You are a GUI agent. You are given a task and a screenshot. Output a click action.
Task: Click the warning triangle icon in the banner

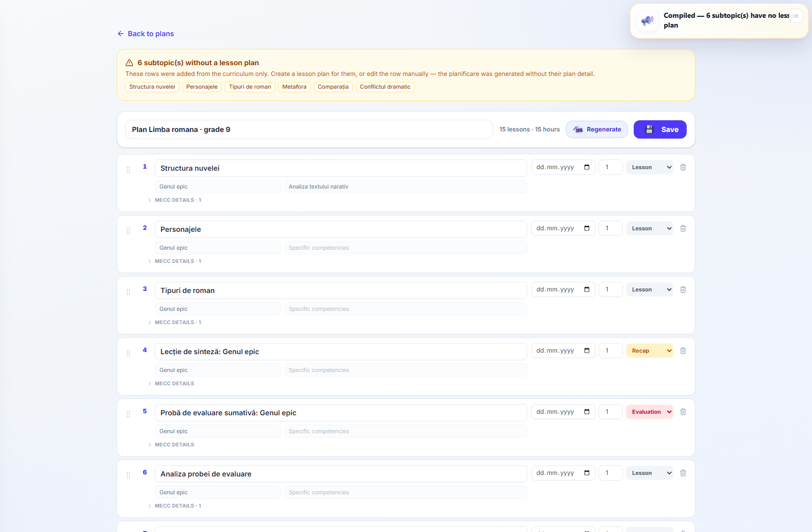(129, 63)
